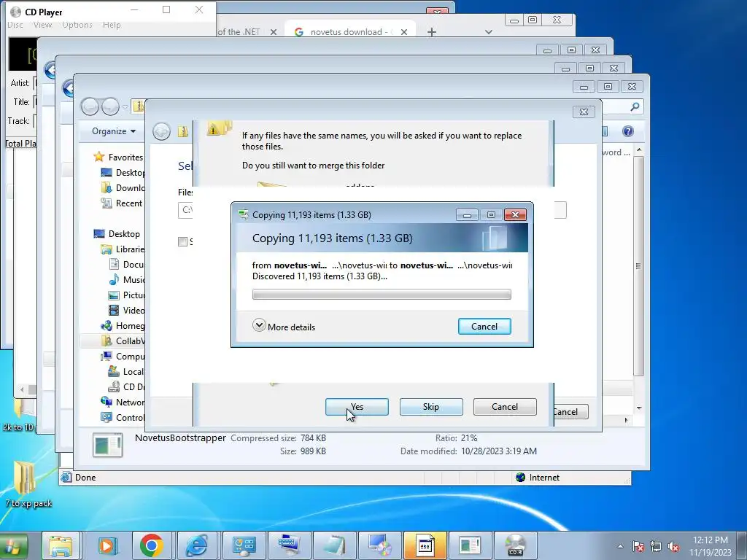Viewport: 747px width, 560px height.
Task: Select the Desktop root tree item icon
Action: click(99, 233)
